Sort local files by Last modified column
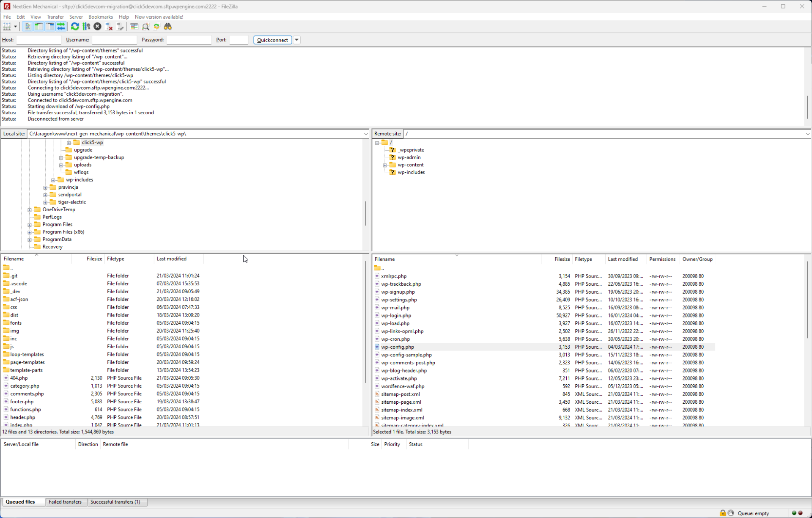812x518 pixels. pos(179,259)
